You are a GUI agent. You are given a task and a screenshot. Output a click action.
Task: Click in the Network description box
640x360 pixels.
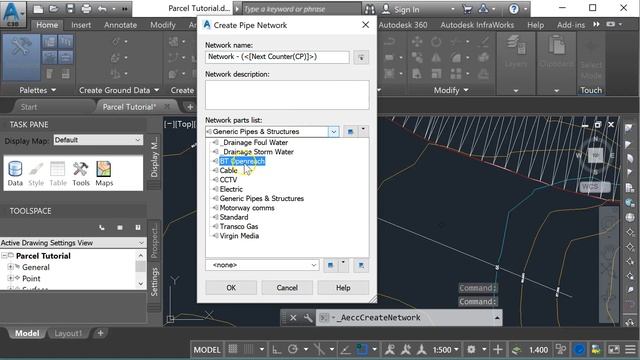pos(287,95)
